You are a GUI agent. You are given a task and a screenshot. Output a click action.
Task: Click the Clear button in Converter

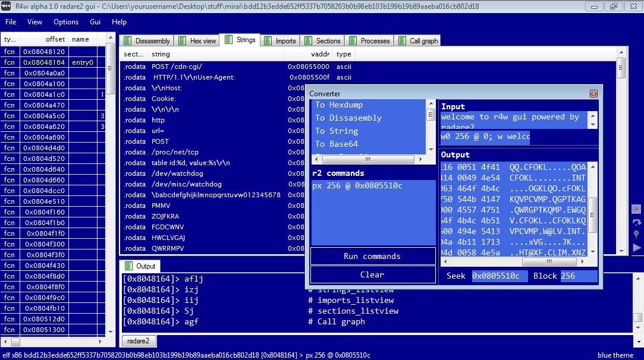point(372,274)
